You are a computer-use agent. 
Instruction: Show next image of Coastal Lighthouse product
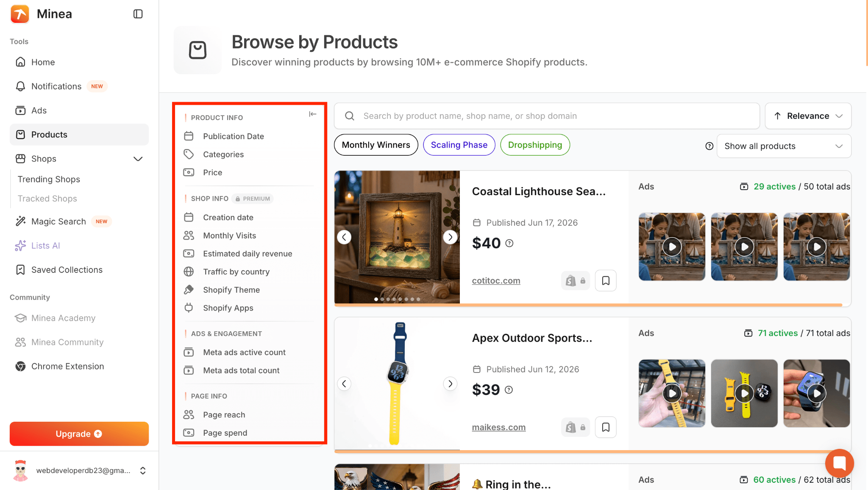pyautogui.click(x=450, y=237)
